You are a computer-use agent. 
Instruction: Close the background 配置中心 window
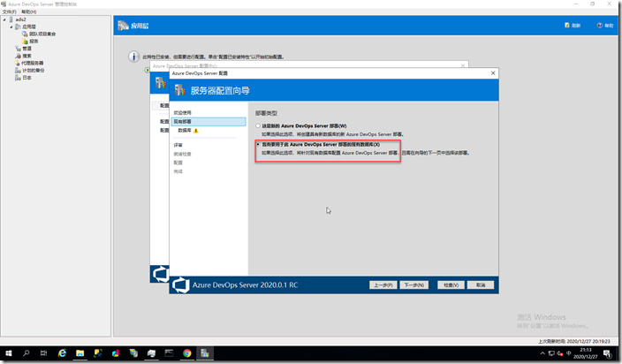click(463, 65)
